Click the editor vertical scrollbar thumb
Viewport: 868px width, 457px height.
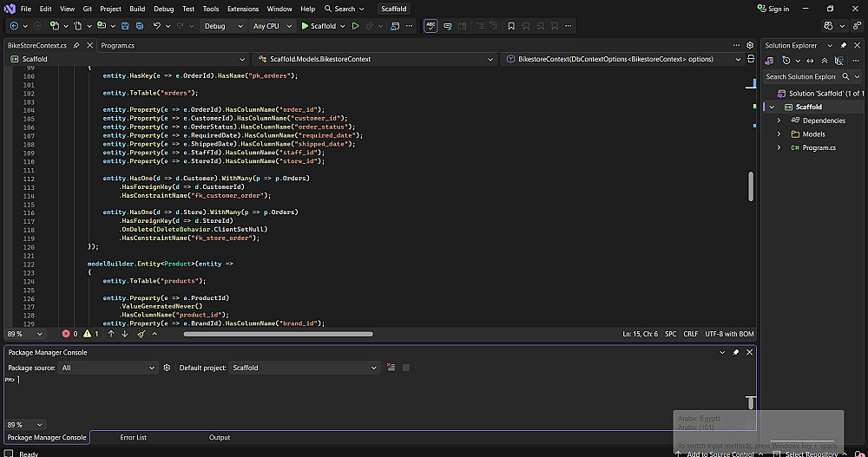[751, 186]
